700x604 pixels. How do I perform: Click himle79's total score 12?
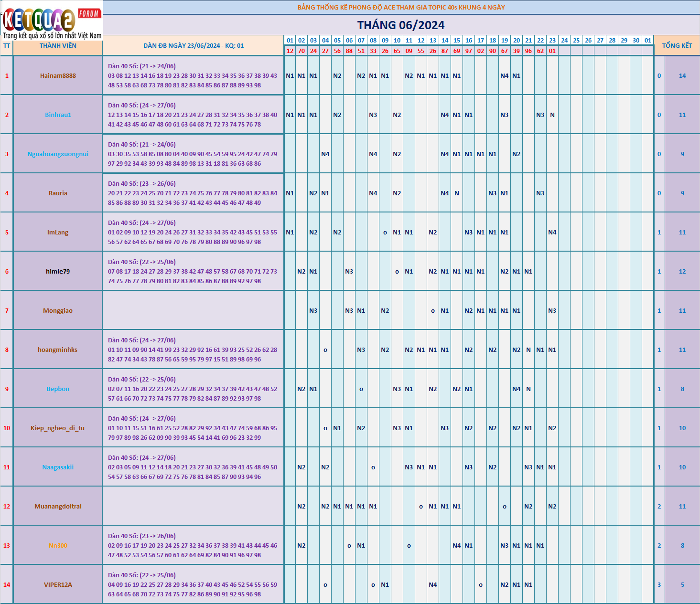682,271
